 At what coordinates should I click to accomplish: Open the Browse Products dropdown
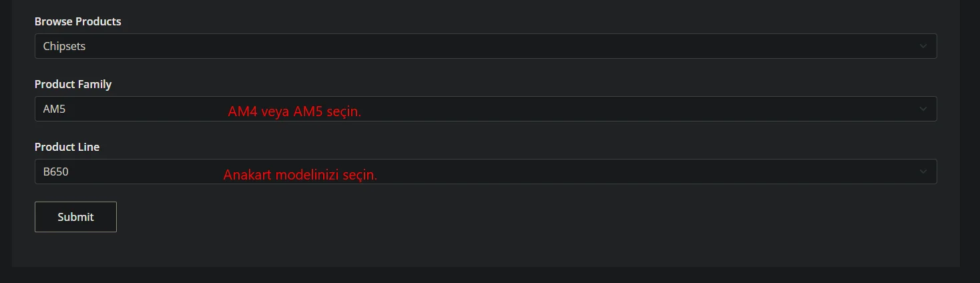click(485, 46)
